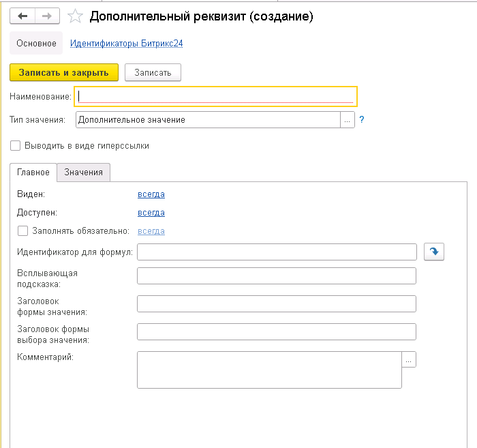Open help question mark next to Тип значения
The height and width of the screenshot is (448, 477).
(x=362, y=119)
